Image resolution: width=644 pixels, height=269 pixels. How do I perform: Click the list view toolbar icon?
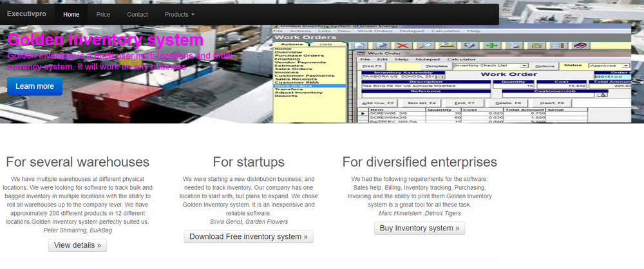pos(557,46)
